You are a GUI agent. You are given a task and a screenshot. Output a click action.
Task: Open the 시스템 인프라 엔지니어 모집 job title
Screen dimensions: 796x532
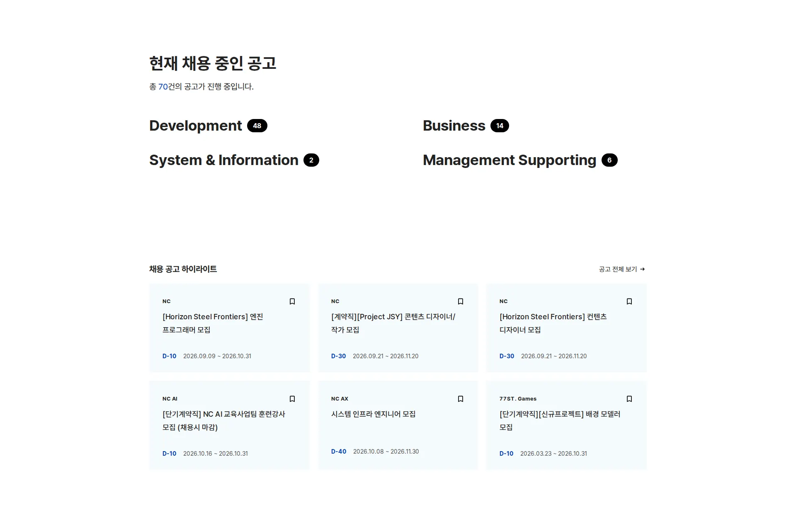(x=373, y=414)
